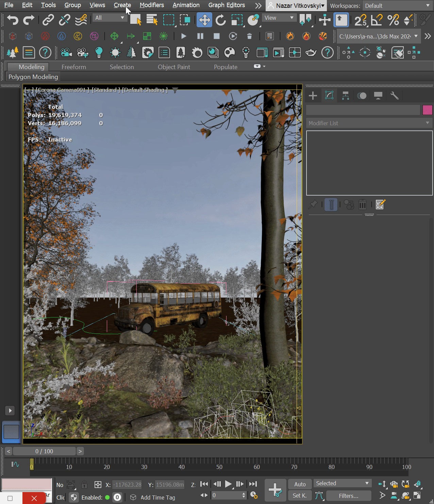Open the Time Configuration icon
This screenshot has height=504, width=434.
pyautogui.click(x=254, y=495)
